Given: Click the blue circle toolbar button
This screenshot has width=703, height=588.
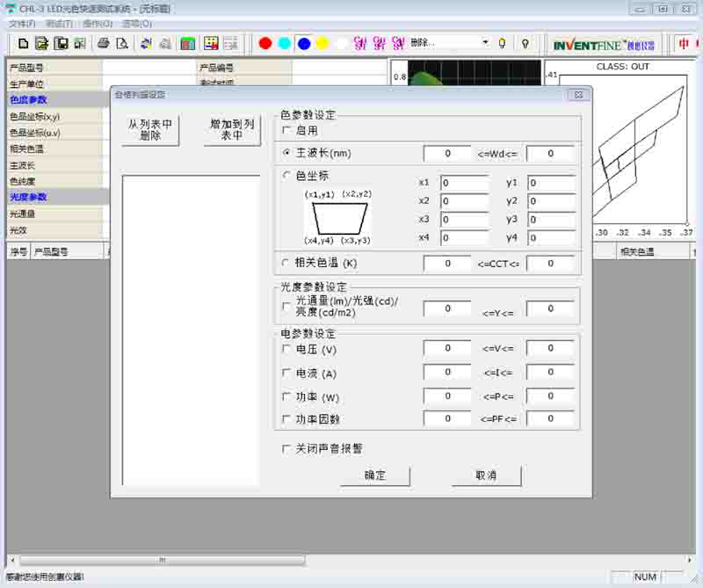Looking at the screenshot, I should coord(304,43).
